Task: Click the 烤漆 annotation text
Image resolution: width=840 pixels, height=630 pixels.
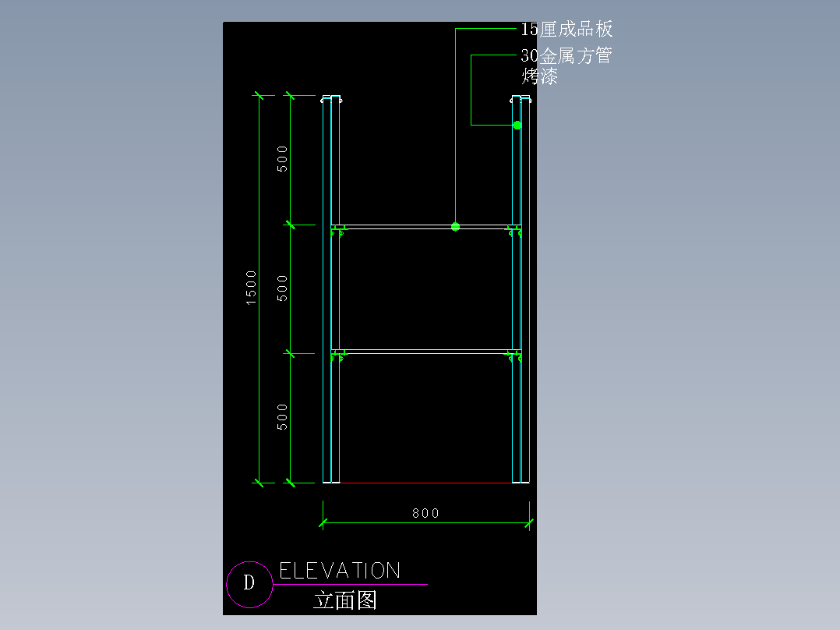Action: coord(540,76)
